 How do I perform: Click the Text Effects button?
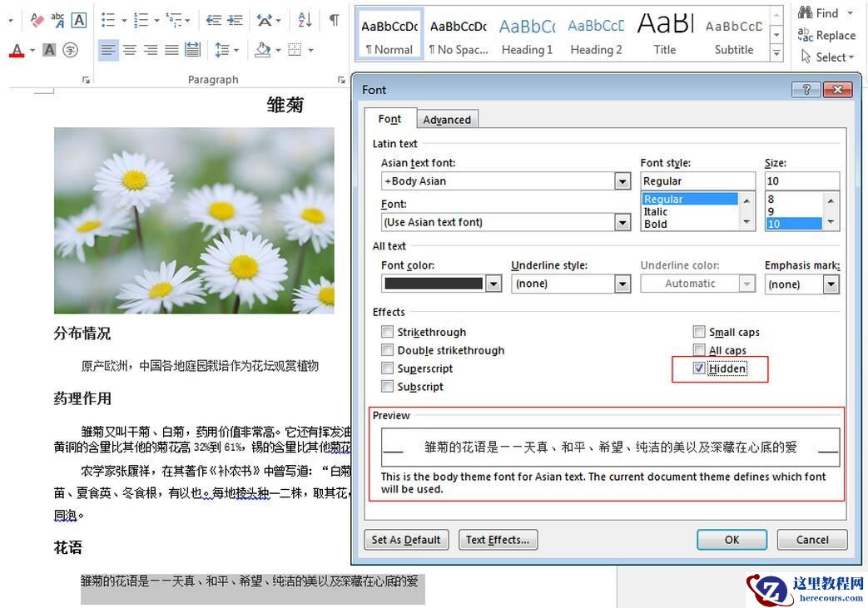[498, 540]
